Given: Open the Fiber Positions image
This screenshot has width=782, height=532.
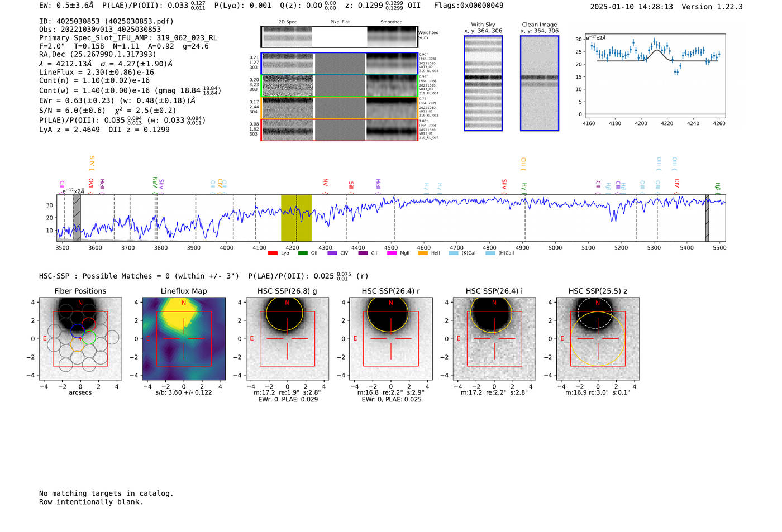Looking at the screenshot, I should [80, 339].
